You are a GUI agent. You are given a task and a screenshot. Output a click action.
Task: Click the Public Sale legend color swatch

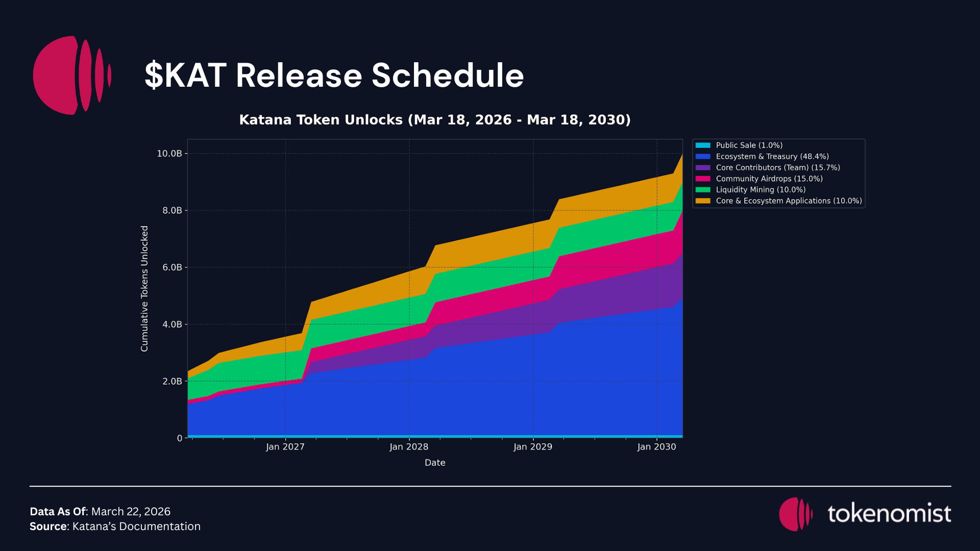703,145
